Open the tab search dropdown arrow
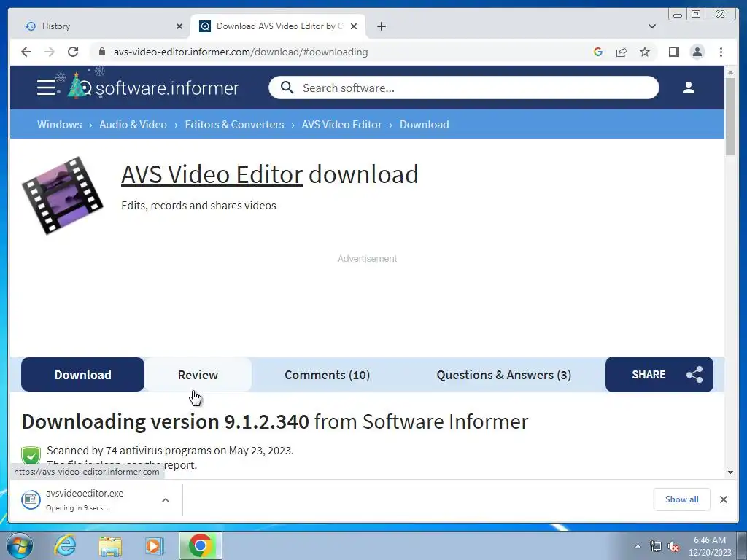The height and width of the screenshot is (560, 747). [x=652, y=26]
